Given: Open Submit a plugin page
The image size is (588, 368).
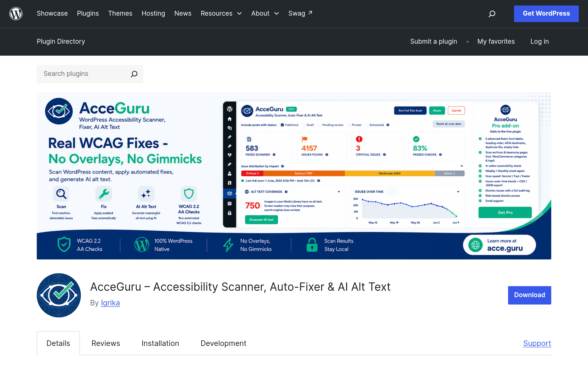Looking at the screenshot, I should [434, 41].
